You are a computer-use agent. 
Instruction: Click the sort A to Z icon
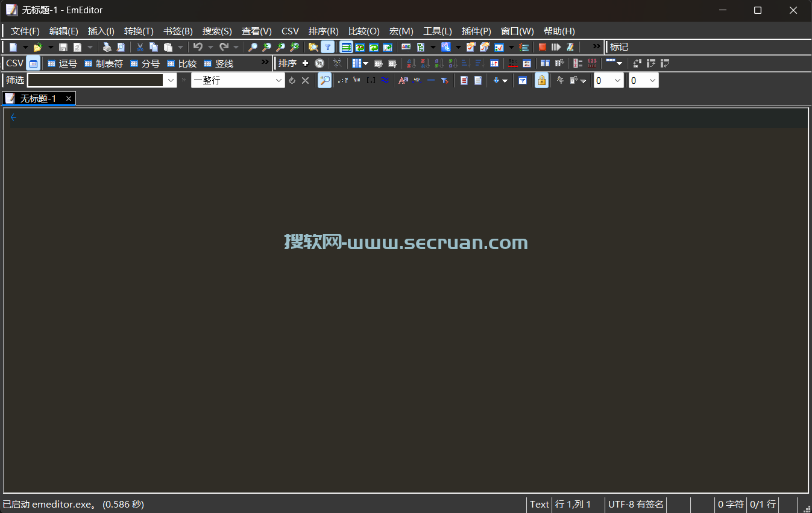coord(411,63)
